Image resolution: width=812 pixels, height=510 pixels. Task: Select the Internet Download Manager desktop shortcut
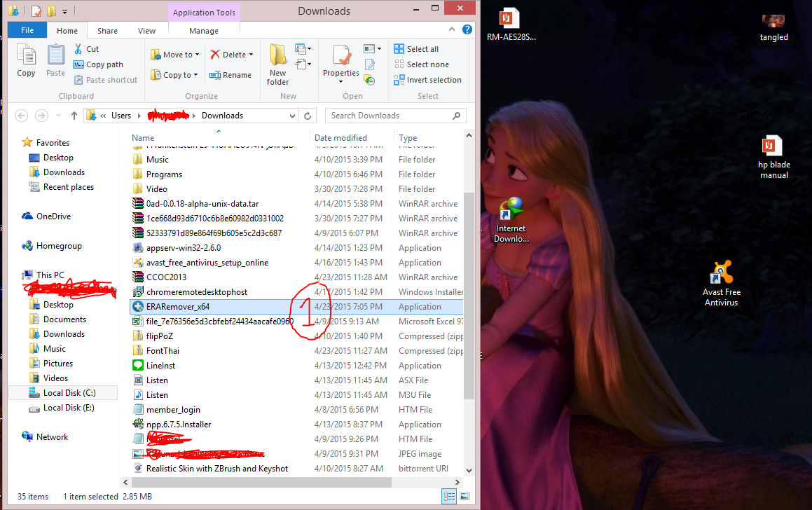[x=511, y=220]
